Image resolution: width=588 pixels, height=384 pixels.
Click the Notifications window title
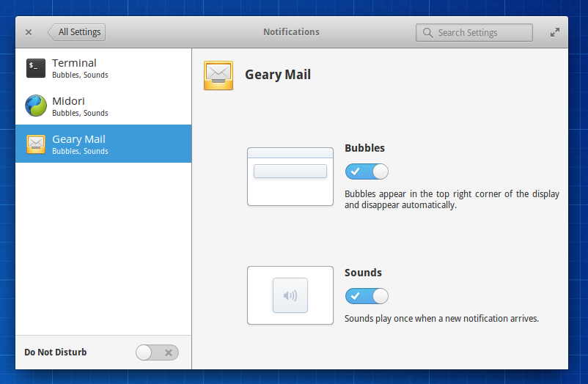click(291, 32)
